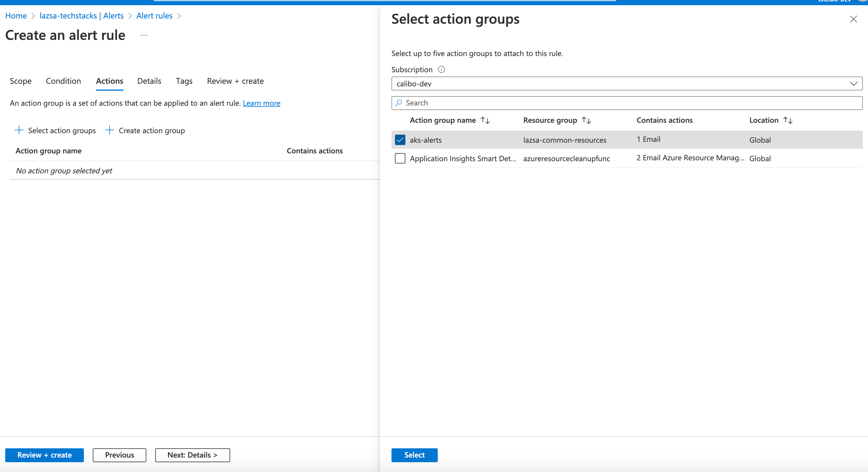Open the Tags tab
Viewport: 868px width, 472px height.
pyautogui.click(x=184, y=81)
